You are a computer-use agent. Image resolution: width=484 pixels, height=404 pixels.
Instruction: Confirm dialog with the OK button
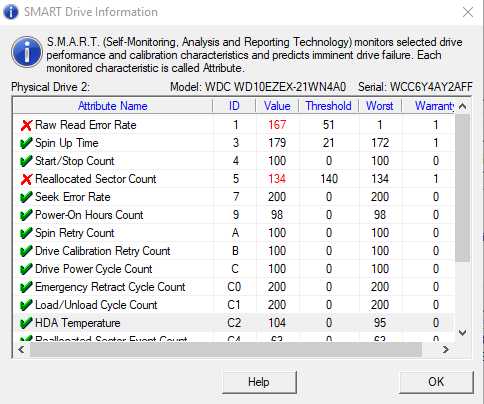pyautogui.click(x=436, y=382)
